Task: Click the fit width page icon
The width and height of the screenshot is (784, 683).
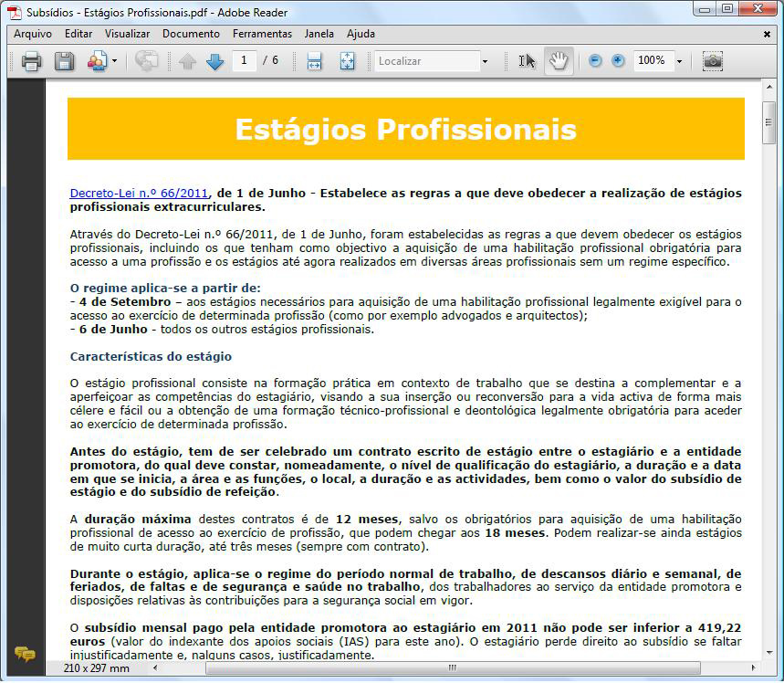Action: (x=315, y=61)
